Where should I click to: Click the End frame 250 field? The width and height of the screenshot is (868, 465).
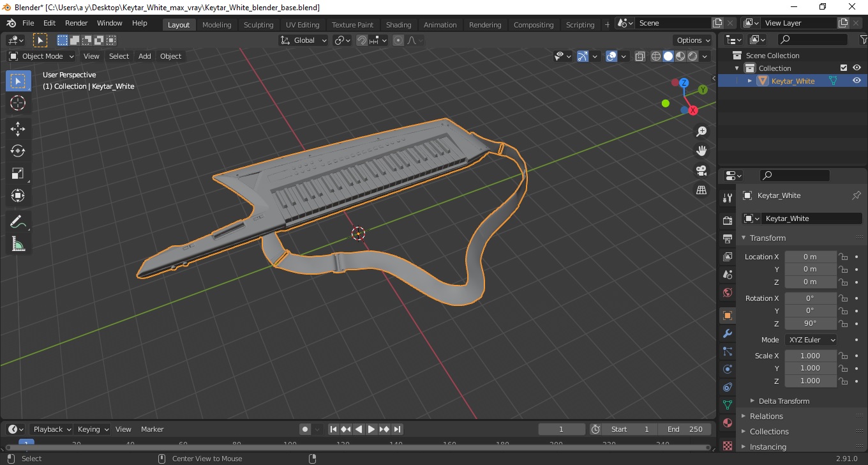tap(685, 429)
